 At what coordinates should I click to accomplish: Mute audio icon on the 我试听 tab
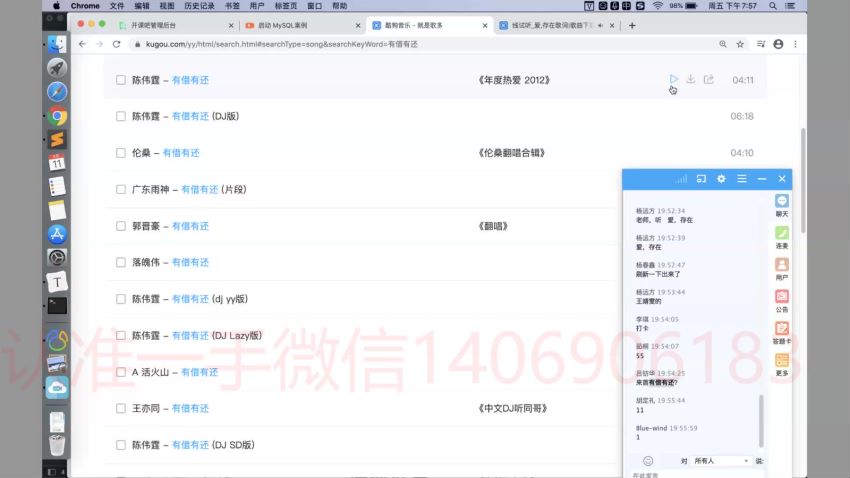pos(601,25)
